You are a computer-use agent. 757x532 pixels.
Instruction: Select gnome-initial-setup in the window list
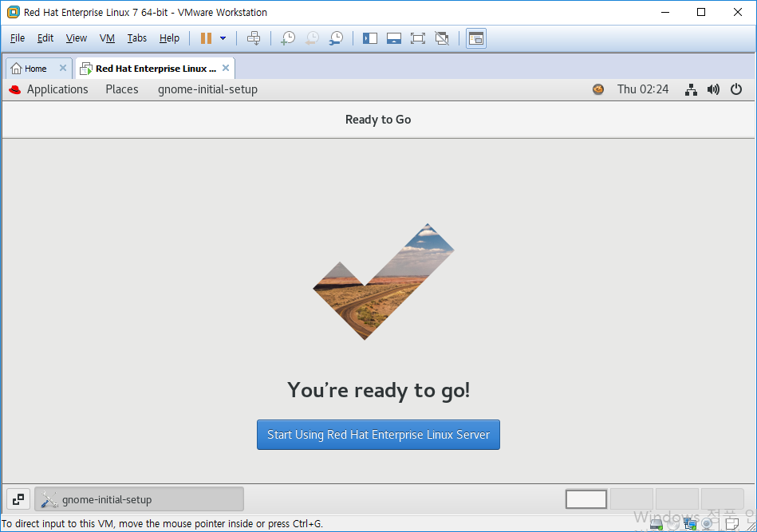pos(139,499)
